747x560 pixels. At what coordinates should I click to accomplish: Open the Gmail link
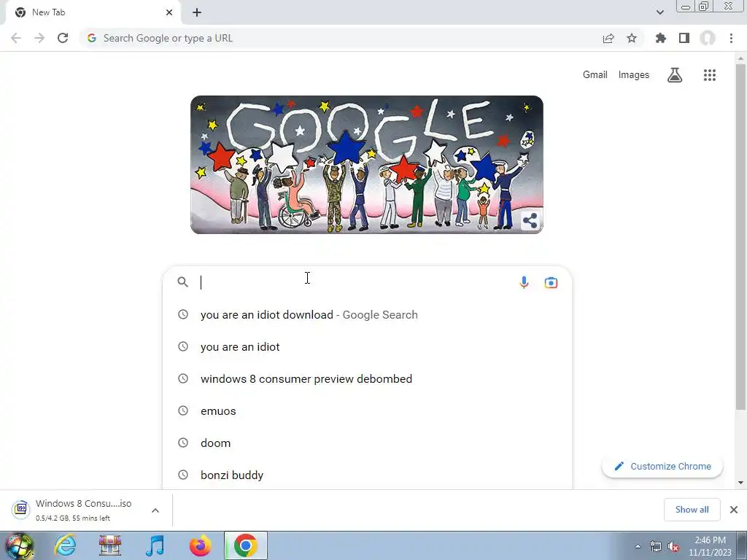point(595,75)
